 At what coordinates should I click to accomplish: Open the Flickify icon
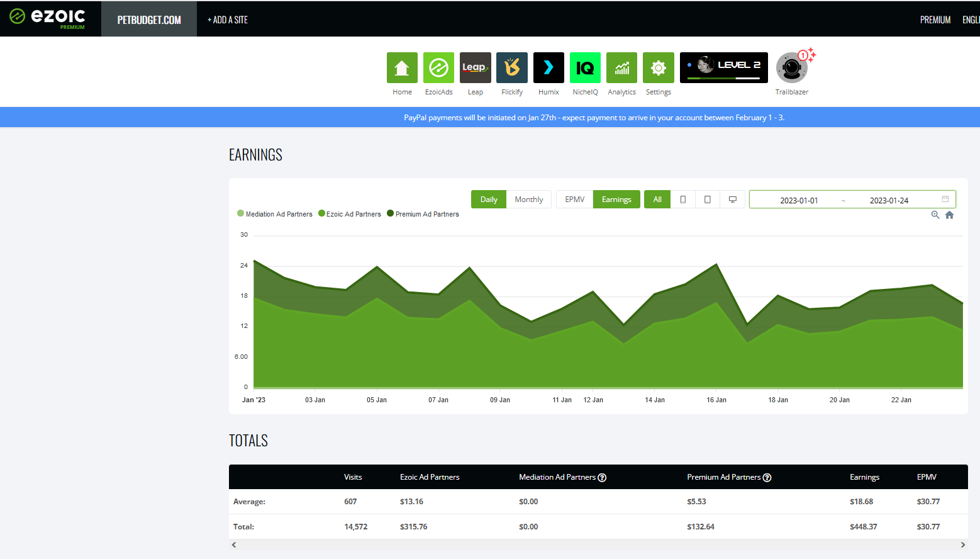point(512,67)
